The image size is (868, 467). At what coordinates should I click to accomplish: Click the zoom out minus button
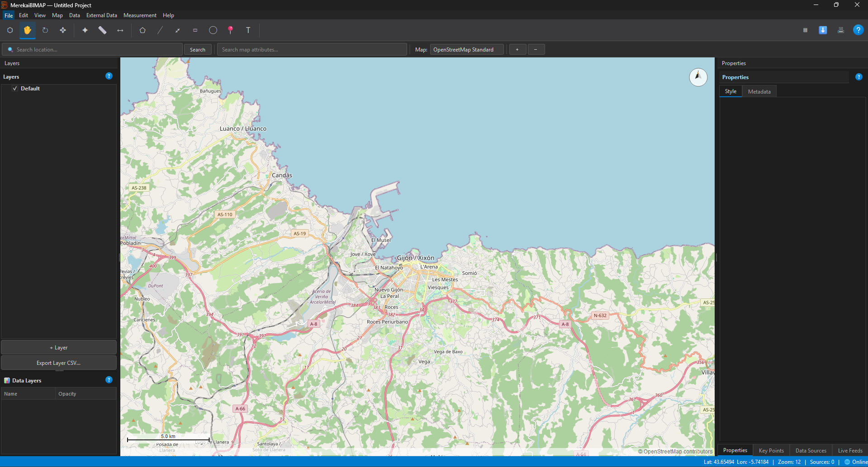point(536,50)
